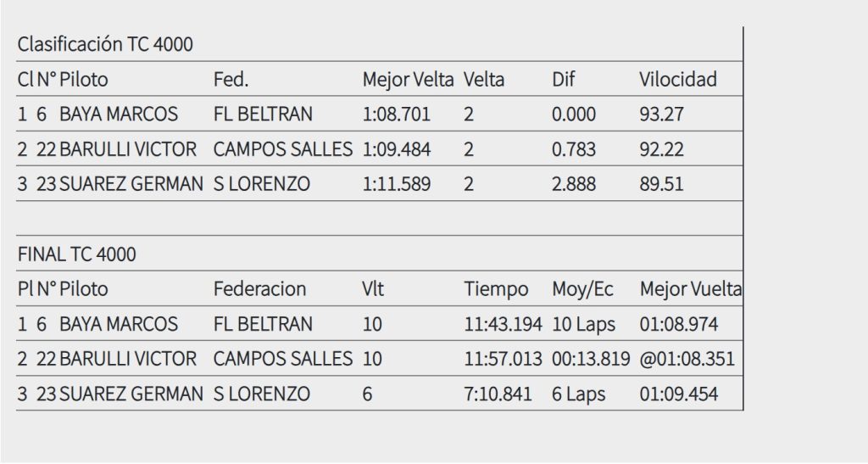Select the Mejor Velta column header
This screenshot has width=868, height=464.
coord(408,80)
